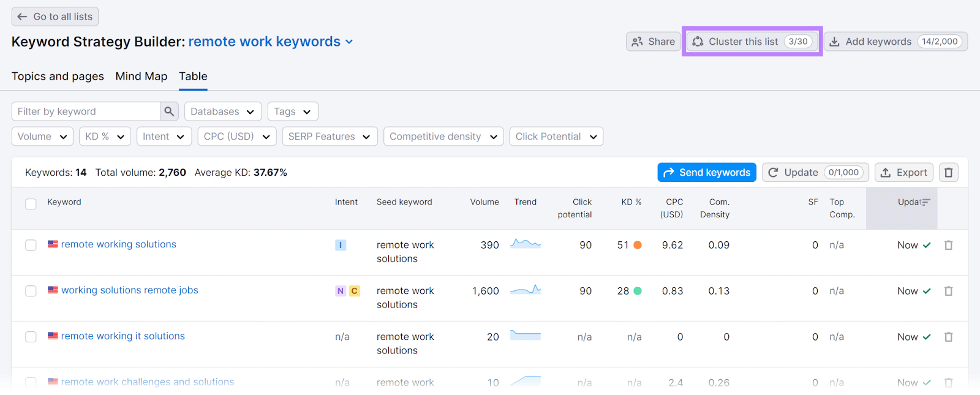Open the trend sparkline for 'remote working solutions'

click(526, 244)
